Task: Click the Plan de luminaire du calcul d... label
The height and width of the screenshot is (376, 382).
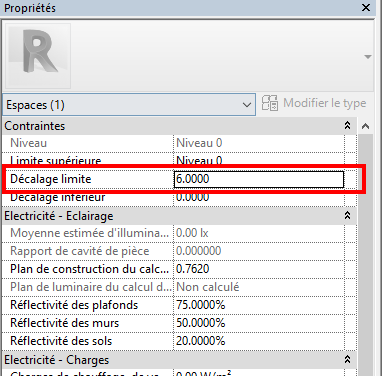Action: tap(91, 287)
